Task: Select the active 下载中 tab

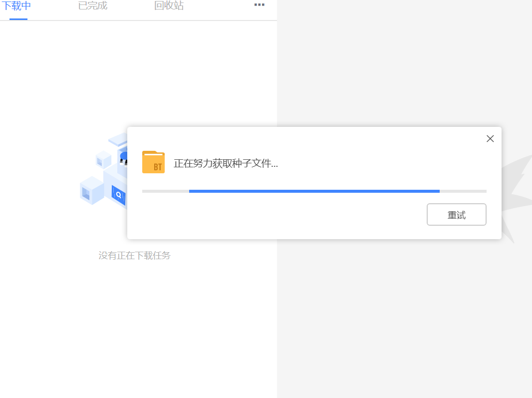Action: pyautogui.click(x=16, y=6)
